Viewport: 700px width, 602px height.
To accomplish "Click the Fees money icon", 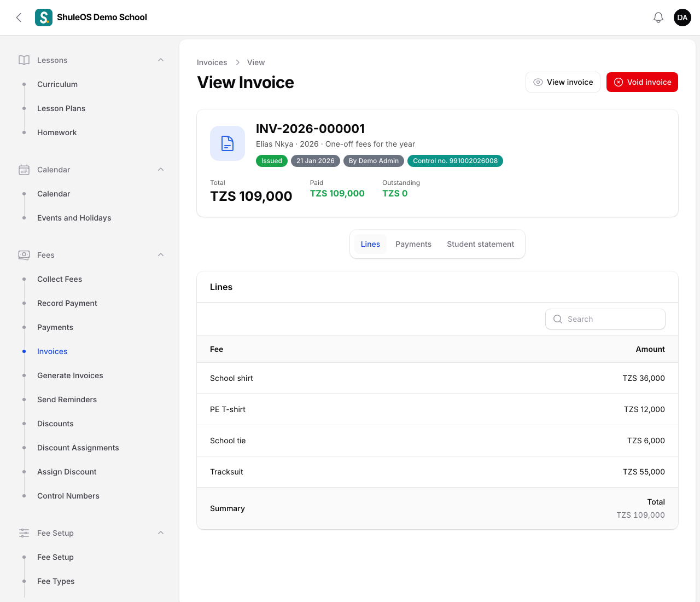I will click(24, 255).
